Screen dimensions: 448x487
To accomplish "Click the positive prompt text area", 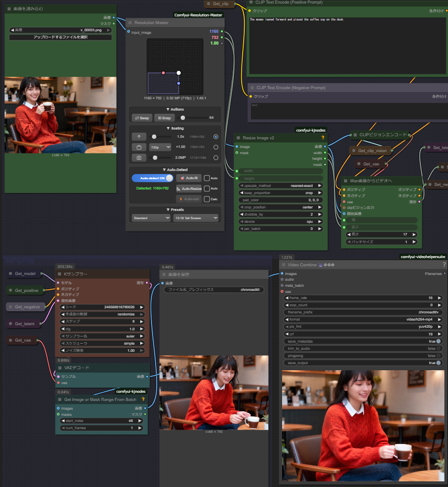I will tap(347, 46).
